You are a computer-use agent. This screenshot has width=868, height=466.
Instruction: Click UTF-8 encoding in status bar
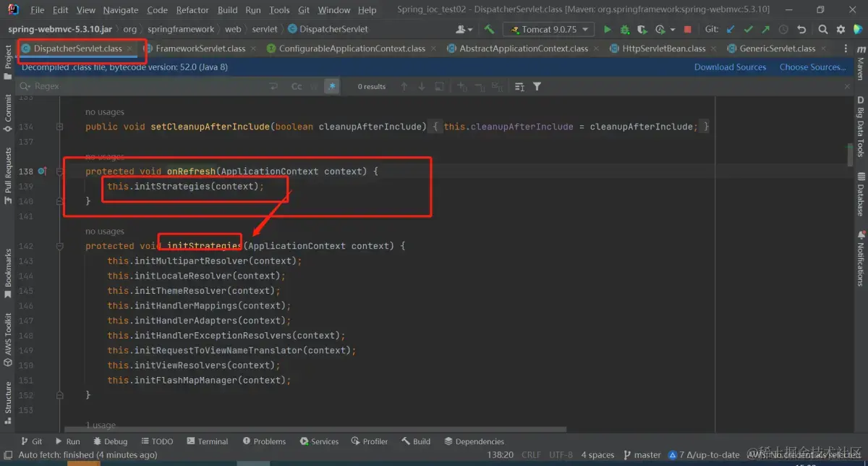click(561, 455)
